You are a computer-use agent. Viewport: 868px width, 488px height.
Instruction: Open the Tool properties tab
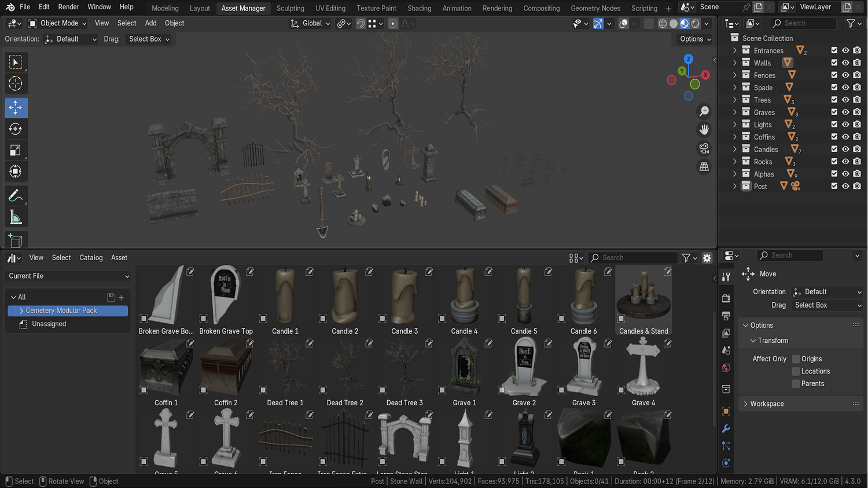click(726, 276)
